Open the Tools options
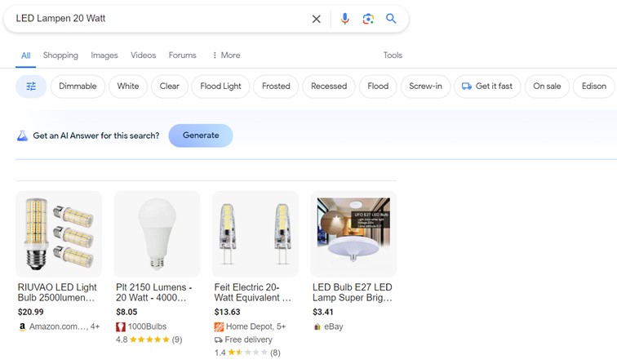 pyautogui.click(x=393, y=55)
